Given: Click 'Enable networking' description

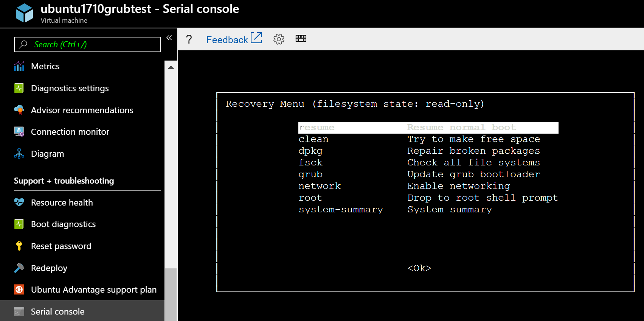Looking at the screenshot, I should [459, 186].
